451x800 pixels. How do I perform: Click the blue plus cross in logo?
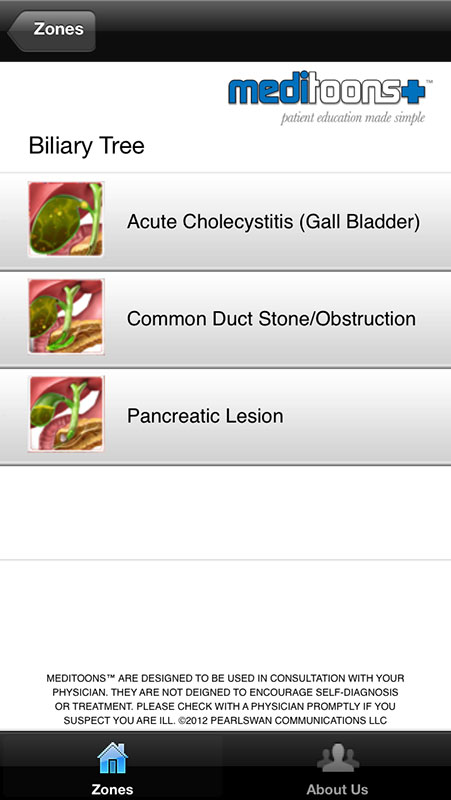(410, 92)
